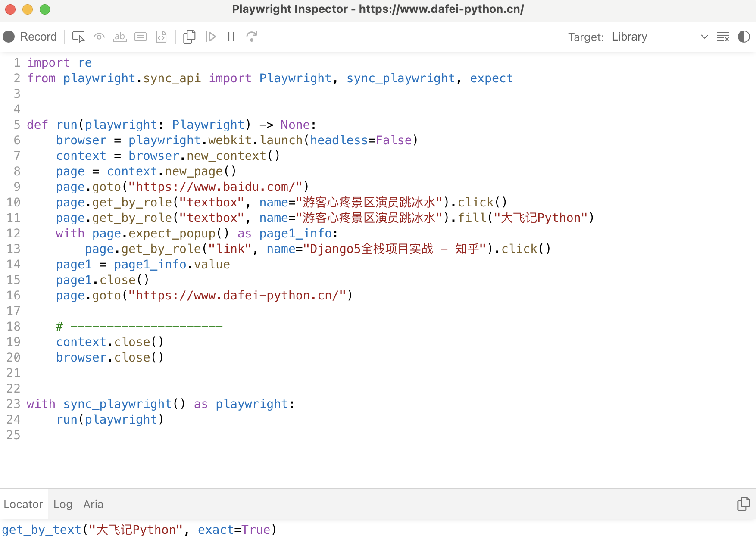Toggle dark and light color theme
Viewport: 756px width, 555px height.
[744, 37]
